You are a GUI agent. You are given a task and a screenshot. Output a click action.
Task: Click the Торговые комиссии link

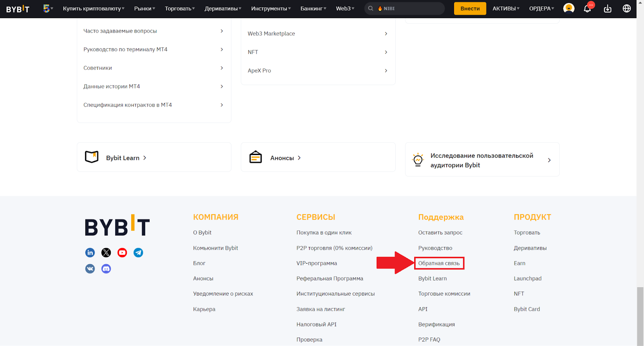pos(444,294)
